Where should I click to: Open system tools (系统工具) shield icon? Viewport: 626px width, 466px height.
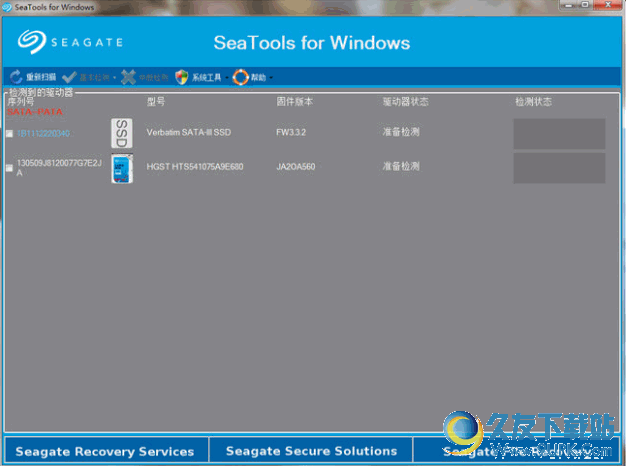pyautogui.click(x=182, y=77)
